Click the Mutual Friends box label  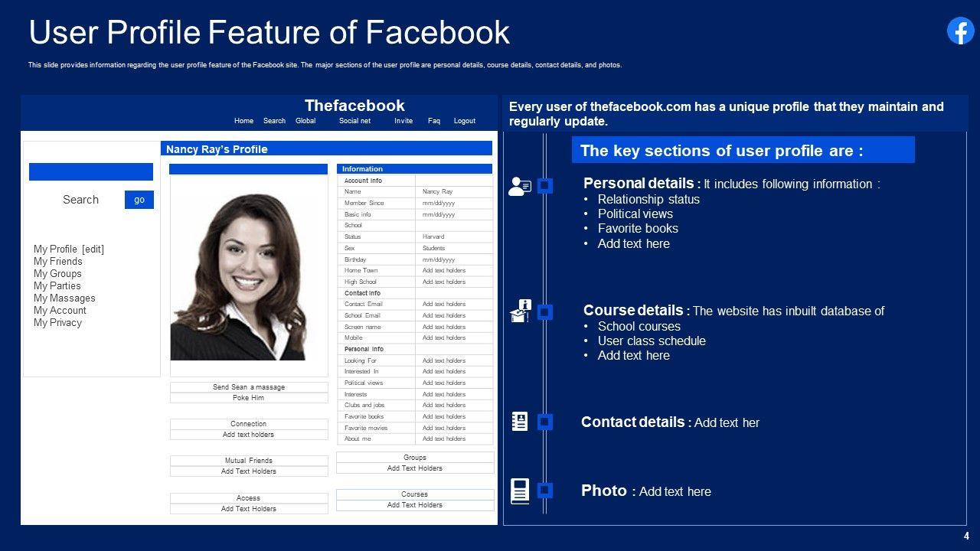click(x=249, y=461)
